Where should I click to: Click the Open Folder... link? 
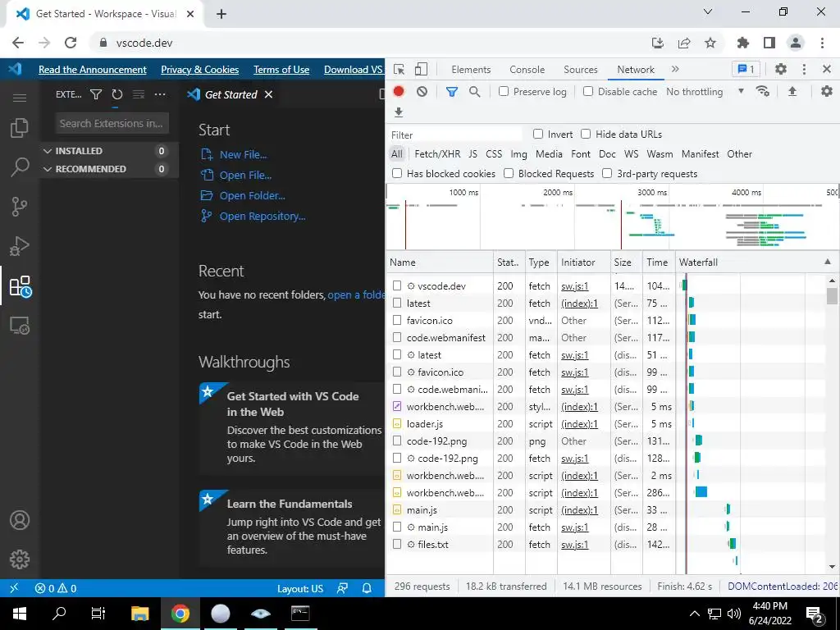(x=253, y=195)
